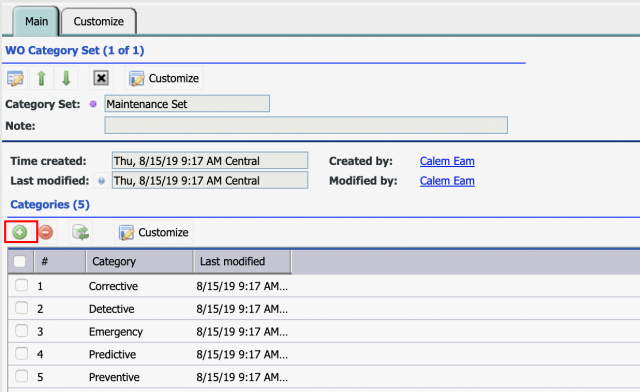Click the purple dot beside Category Set
The height and width of the screenshot is (392, 640).
[93, 104]
